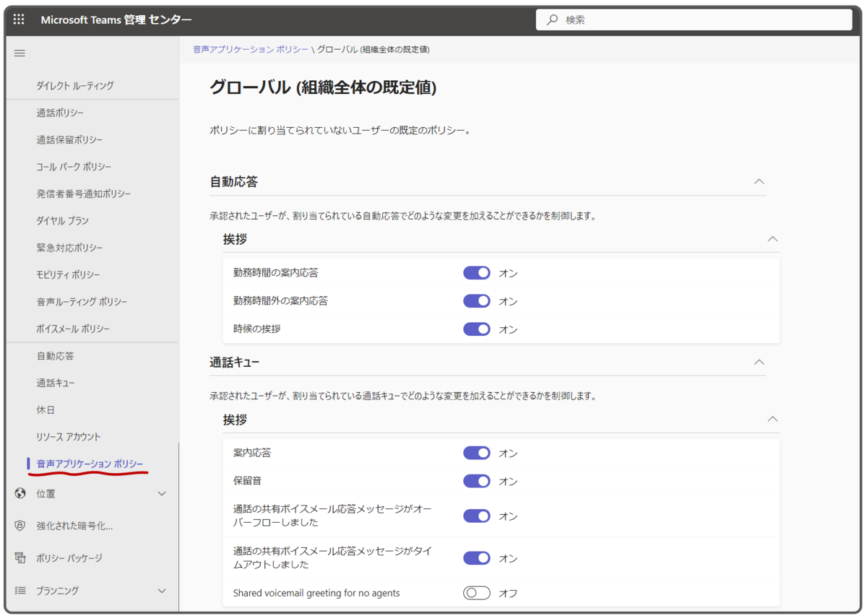This screenshot has width=867, height=616.
Task: Click the shield icon beside 強化された暗号化
Action: (x=20, y=526)
